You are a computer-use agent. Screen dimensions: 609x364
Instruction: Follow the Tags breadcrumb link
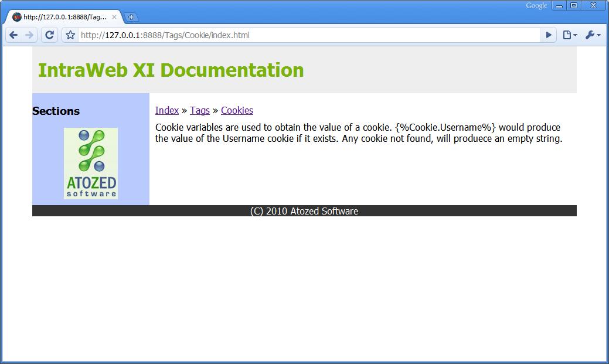200,110
